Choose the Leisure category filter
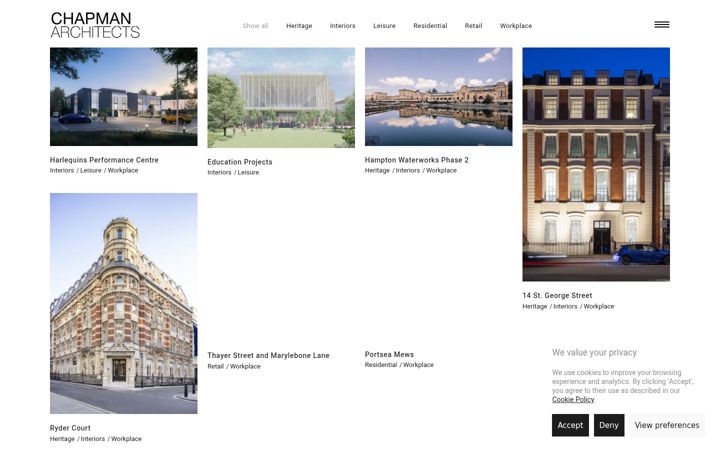The width and height of the screenshot is (720, 450). 384,26
